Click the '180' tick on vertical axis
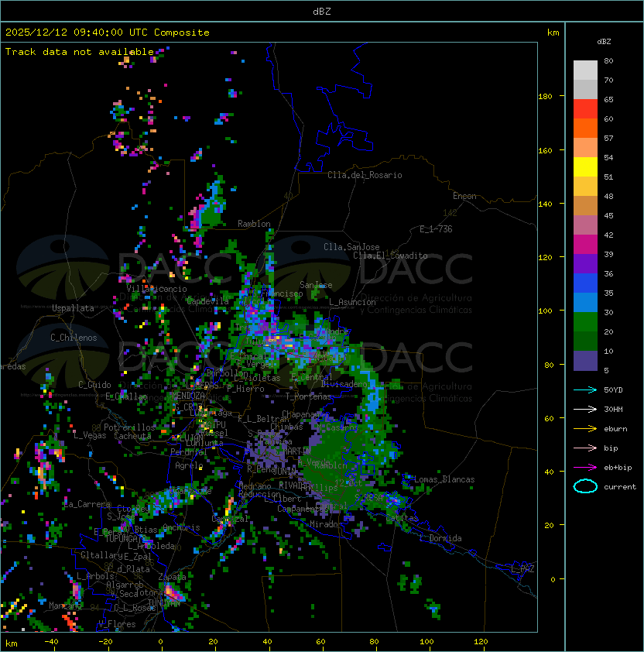The image size is (644, 652). click(545, 97)
